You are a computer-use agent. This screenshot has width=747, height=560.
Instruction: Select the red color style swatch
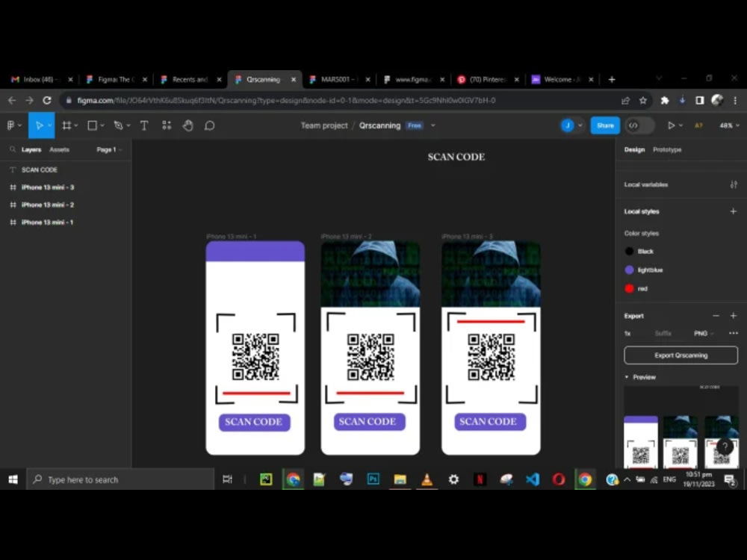pos(629,288)
